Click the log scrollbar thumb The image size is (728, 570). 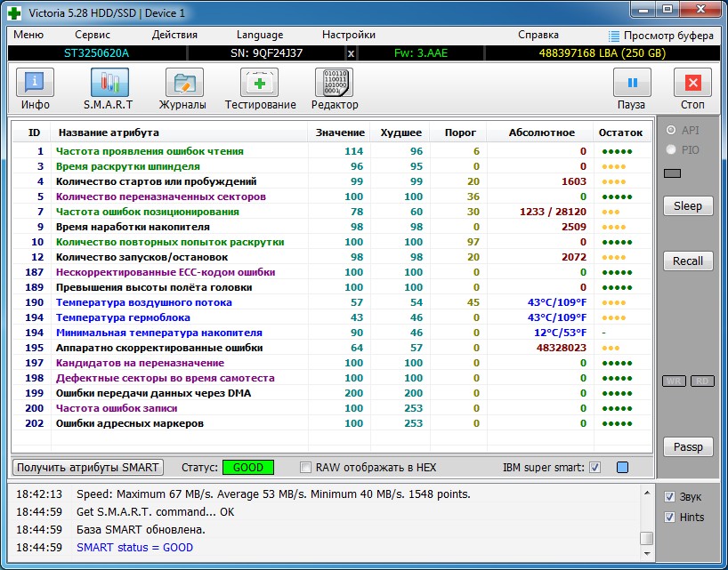pyautogui.click(x=647, y=539)
